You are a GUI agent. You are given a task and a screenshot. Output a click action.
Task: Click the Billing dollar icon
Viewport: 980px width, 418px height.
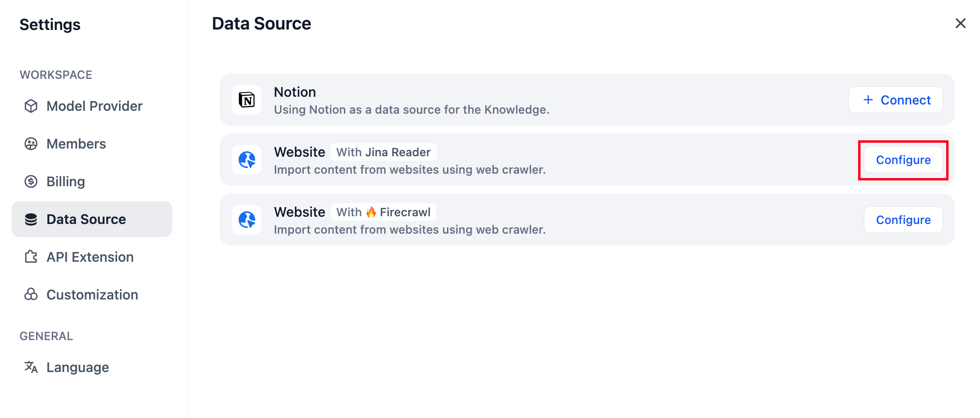[x=31, y=181]
